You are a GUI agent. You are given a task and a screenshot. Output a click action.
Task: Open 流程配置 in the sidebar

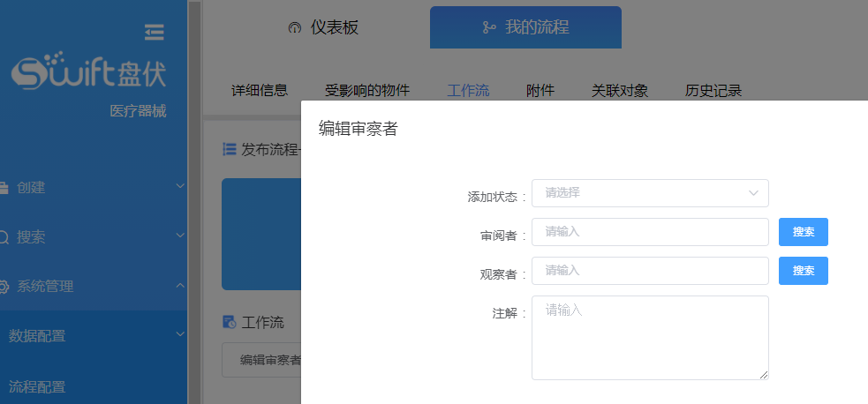(x=37, y=386)
